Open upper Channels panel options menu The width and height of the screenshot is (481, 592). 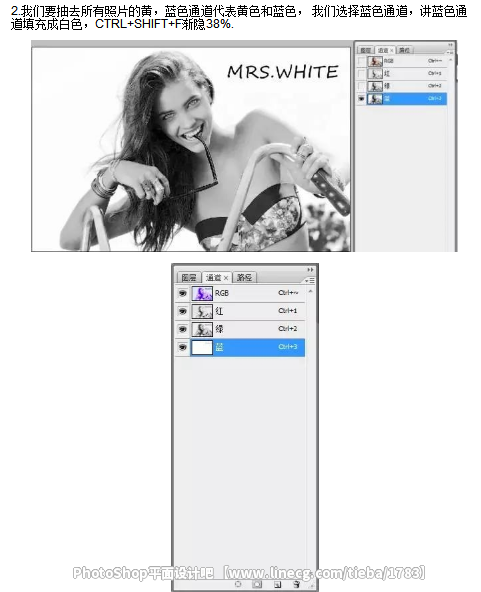(x=450, y=52)
